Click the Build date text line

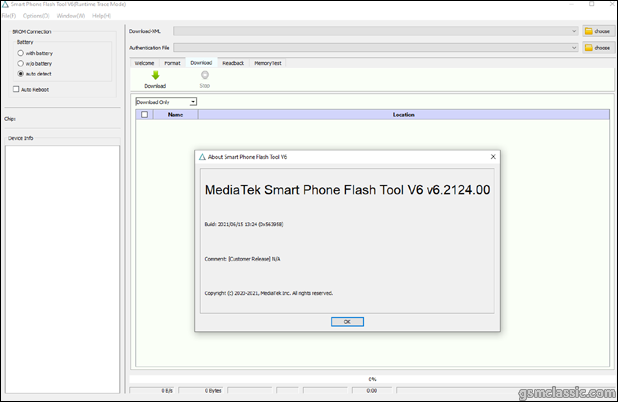[x=244, y=224]
